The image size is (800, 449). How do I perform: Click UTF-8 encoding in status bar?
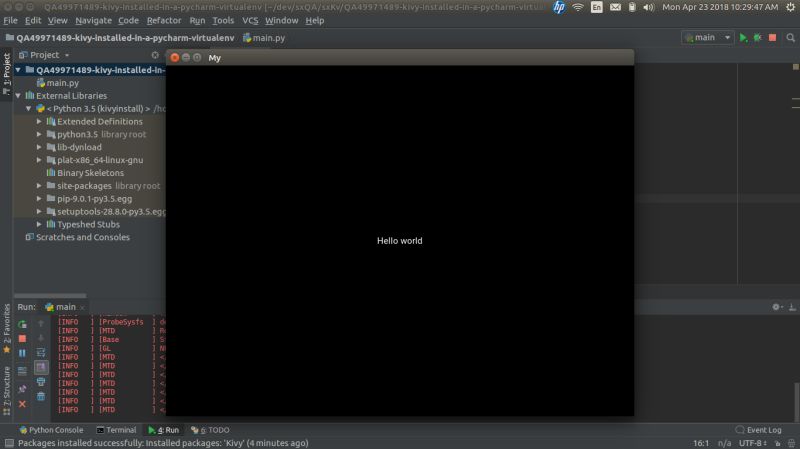(x=753, y=443)
